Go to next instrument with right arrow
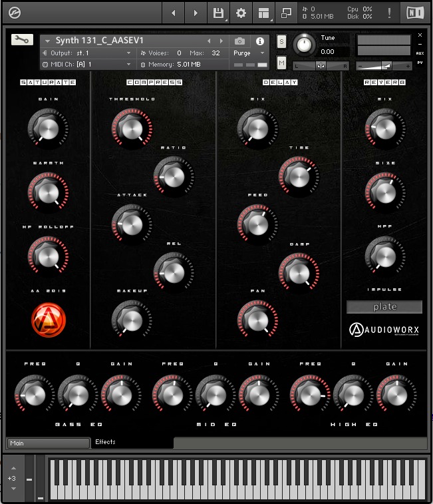The width and height of the screenshot is (433, 504). click(x=221, y=41)
